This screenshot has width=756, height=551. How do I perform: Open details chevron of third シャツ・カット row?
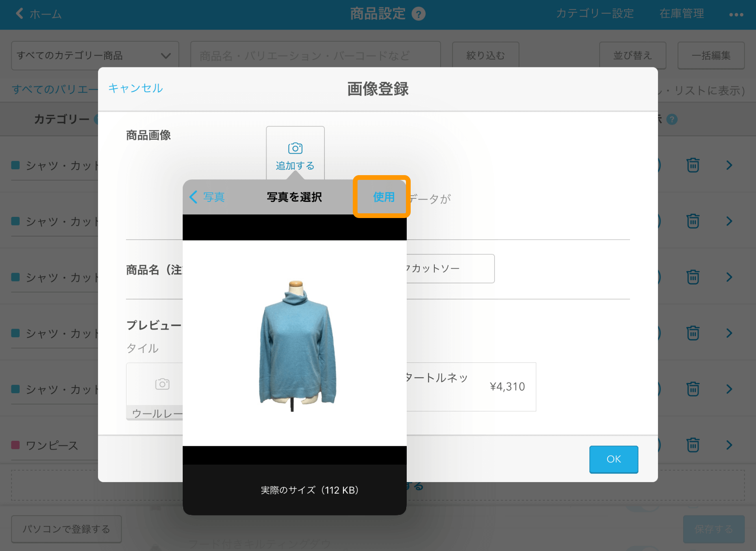(729, 277)
